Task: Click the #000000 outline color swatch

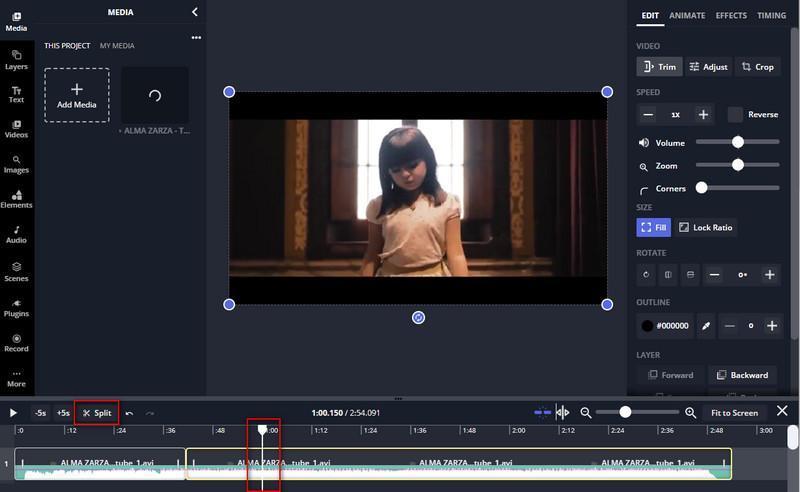Action: 665,326
